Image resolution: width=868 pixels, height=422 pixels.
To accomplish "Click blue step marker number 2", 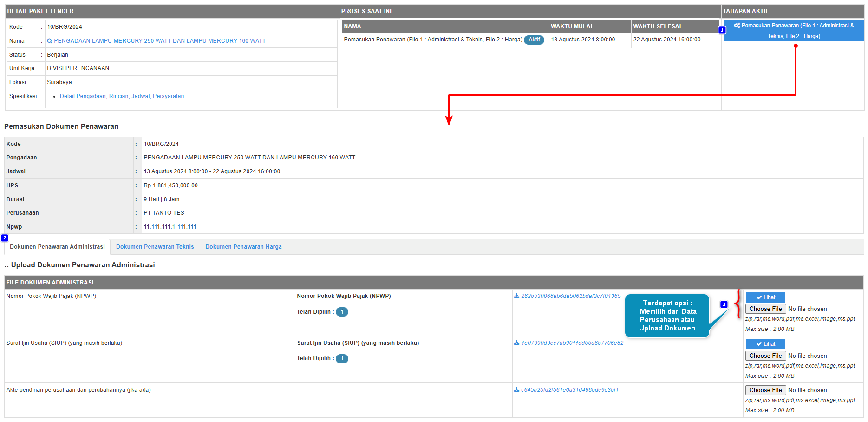I will pos(5,238).
